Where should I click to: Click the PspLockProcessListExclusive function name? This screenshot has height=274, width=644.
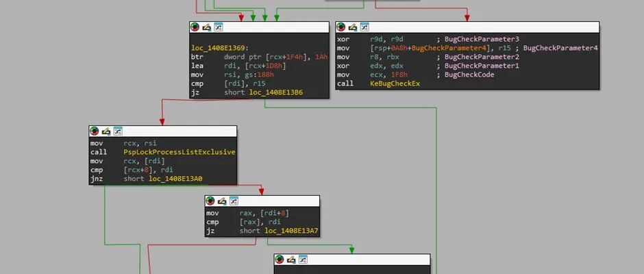click(x=179, y=152)
